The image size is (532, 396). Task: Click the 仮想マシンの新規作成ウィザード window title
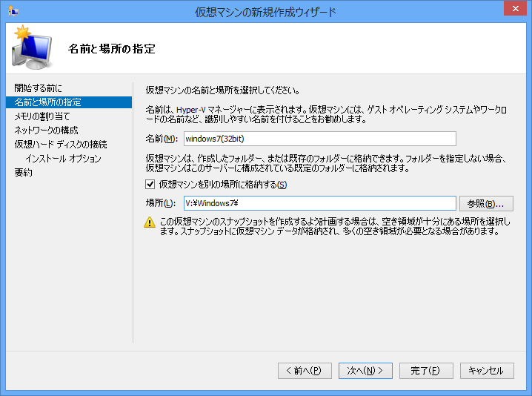coord(265,12)
